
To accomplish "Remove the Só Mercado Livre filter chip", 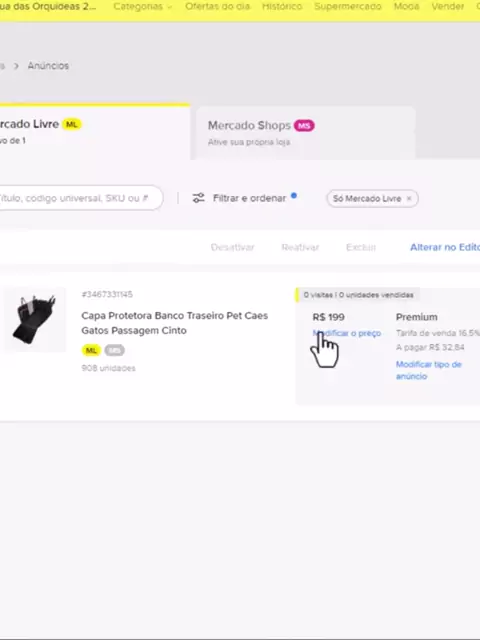I will pyautogui.click(x=409, y=198).
